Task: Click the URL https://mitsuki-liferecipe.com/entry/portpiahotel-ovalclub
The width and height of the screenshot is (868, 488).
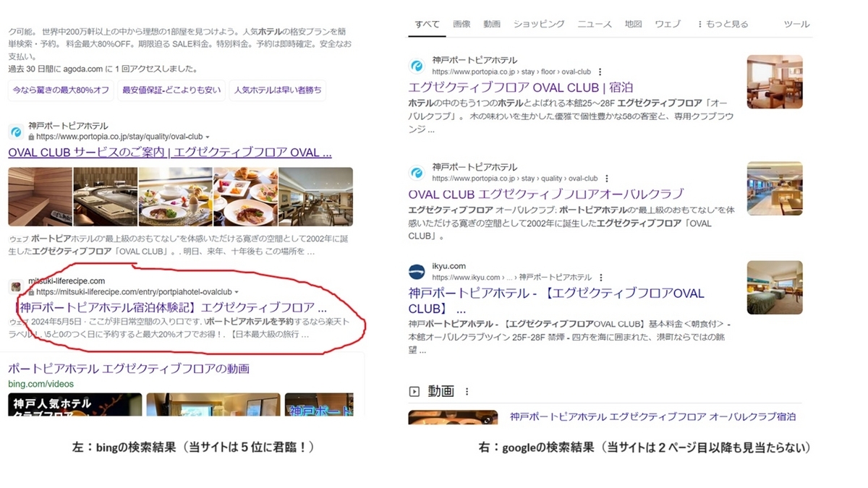Action: coord(134,292)
